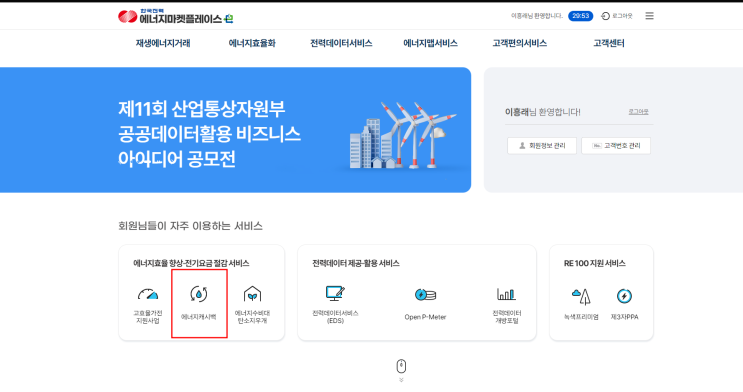Click the 전력데이터 제공·활용 서비스 heading

click(356, 263)
